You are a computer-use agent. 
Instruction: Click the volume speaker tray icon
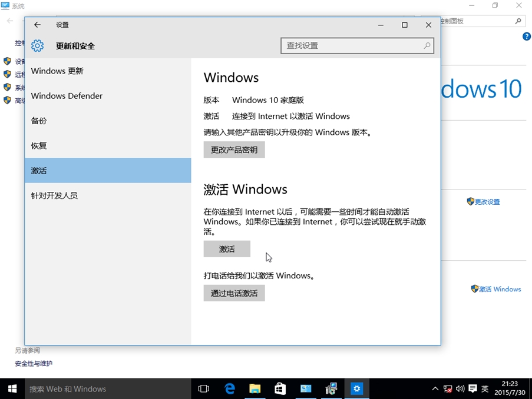pos(460,389)
